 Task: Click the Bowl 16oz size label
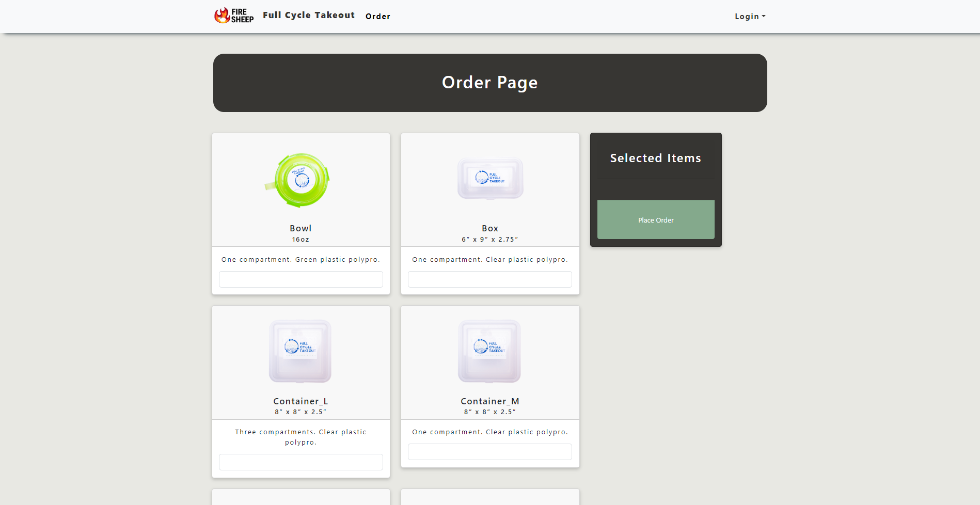pyautogui.click(x=301, y=240)
